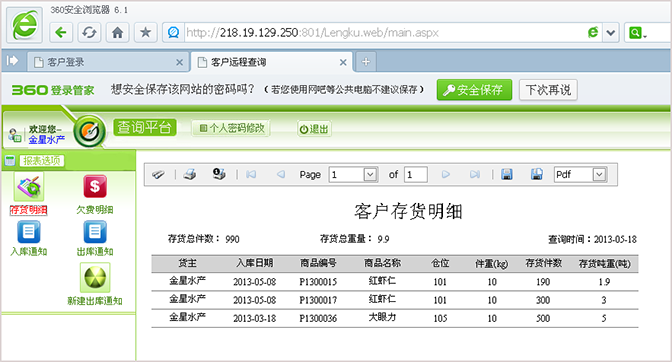Go to previous report page
Image resolution: width=672 pixels, height=362 pixels.
[281, 174]
